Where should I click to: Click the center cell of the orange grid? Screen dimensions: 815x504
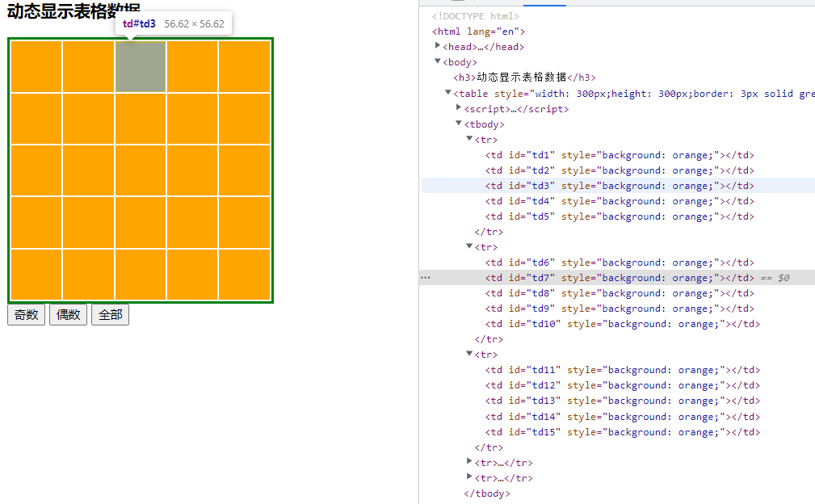[x=141, y=170]
